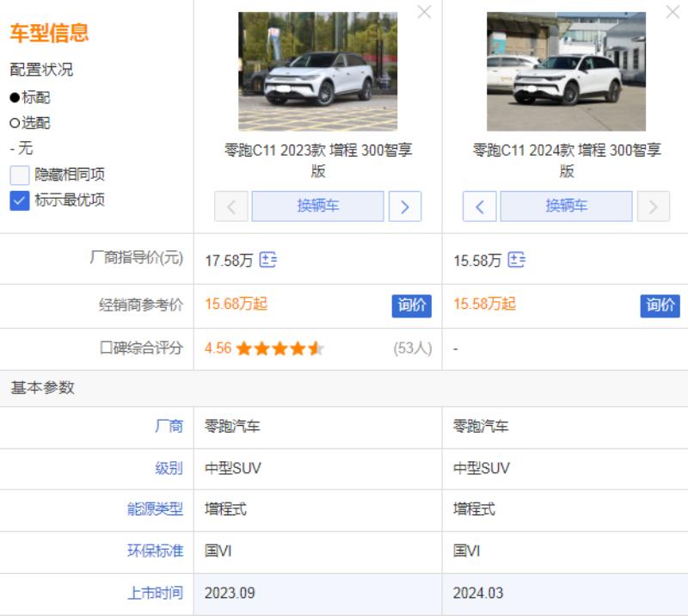This screenshot has width=688, height=616.
Task: Click the 车型信息 heading
Action: click(49, 34)
